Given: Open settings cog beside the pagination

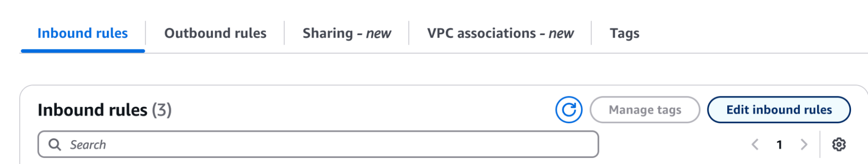Looking at the screenshot, I should coord(838,144).
